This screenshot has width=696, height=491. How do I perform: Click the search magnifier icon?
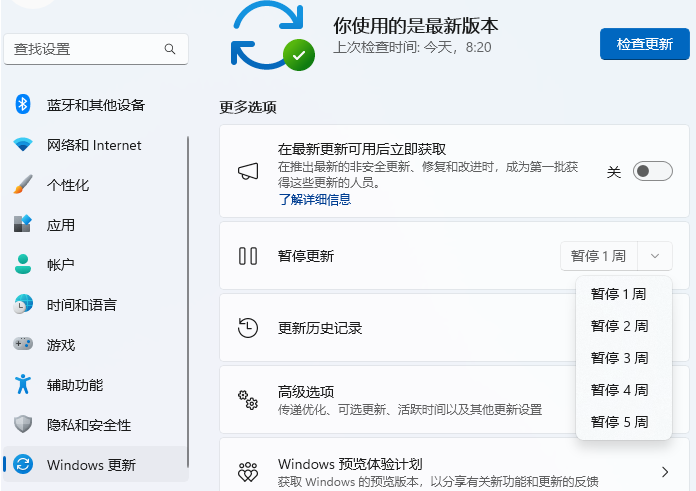click(170, 49)
